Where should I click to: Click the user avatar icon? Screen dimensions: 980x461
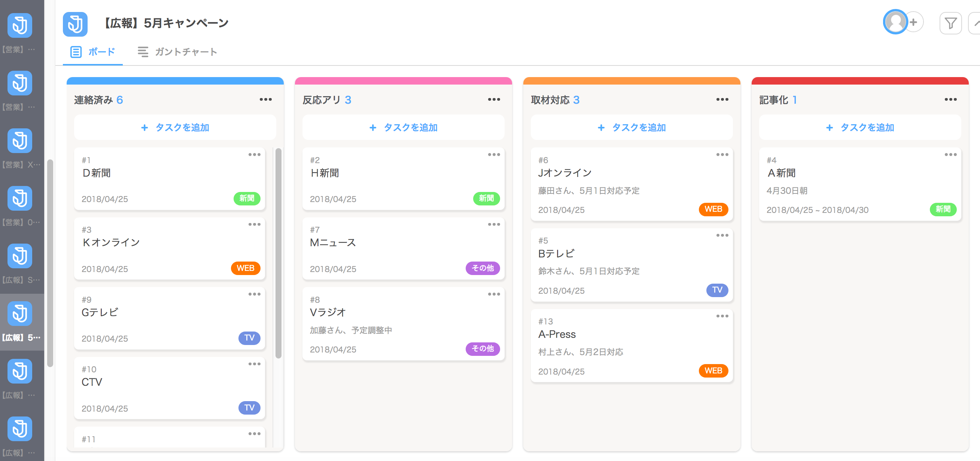(x=895, y=22)
